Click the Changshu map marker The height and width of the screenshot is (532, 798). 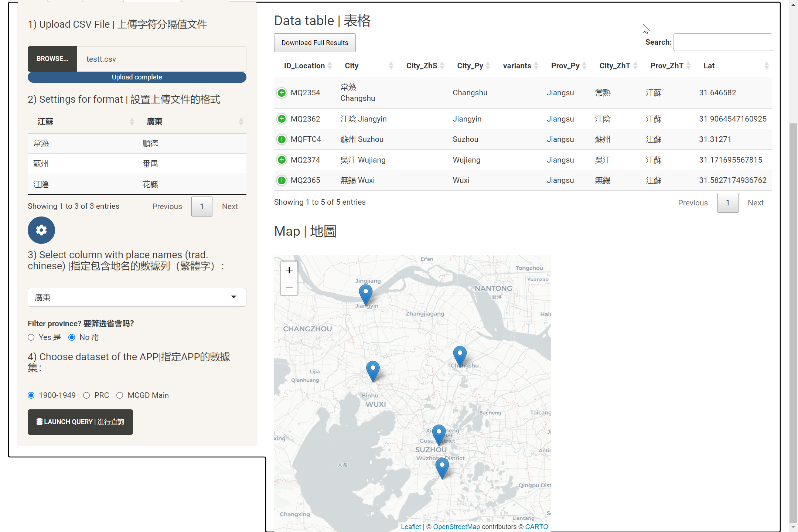[x=460, y=355]
